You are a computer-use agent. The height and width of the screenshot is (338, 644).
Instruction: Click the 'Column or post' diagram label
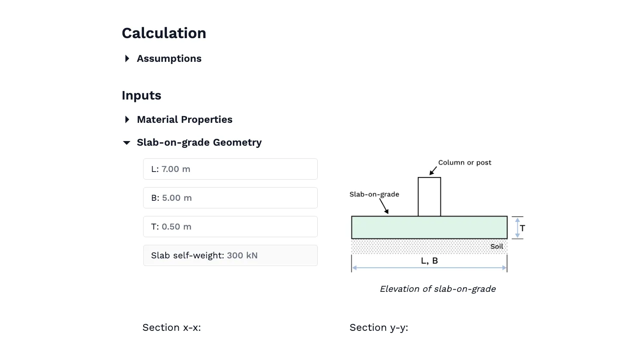tap(464, 163)
